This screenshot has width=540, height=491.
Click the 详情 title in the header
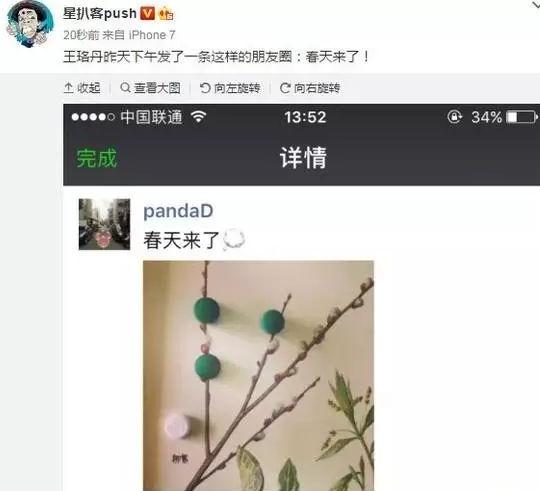click(x=303, y=158)
